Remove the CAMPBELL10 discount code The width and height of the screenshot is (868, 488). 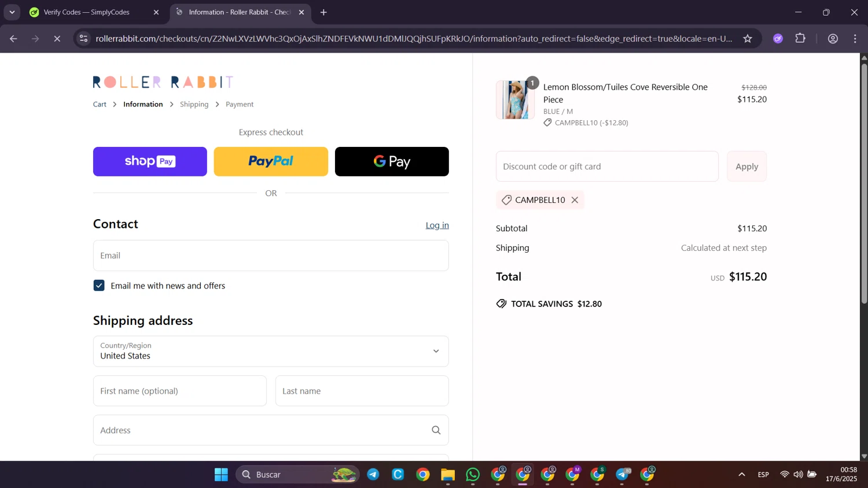[x=575, y=200]
